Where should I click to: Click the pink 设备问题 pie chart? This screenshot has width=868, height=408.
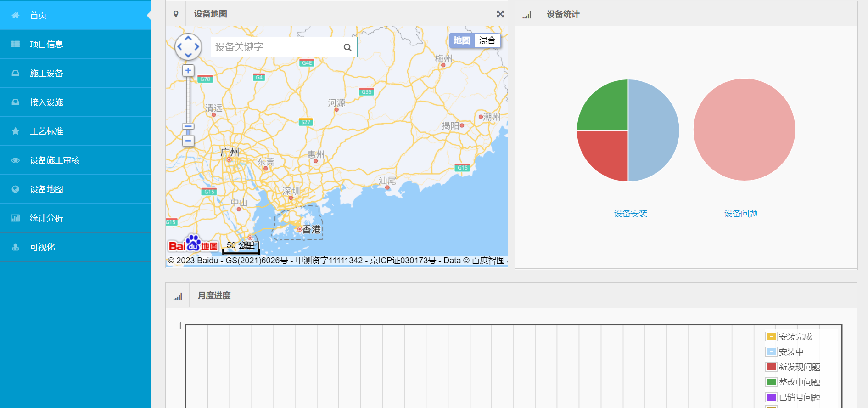[744, 130]
